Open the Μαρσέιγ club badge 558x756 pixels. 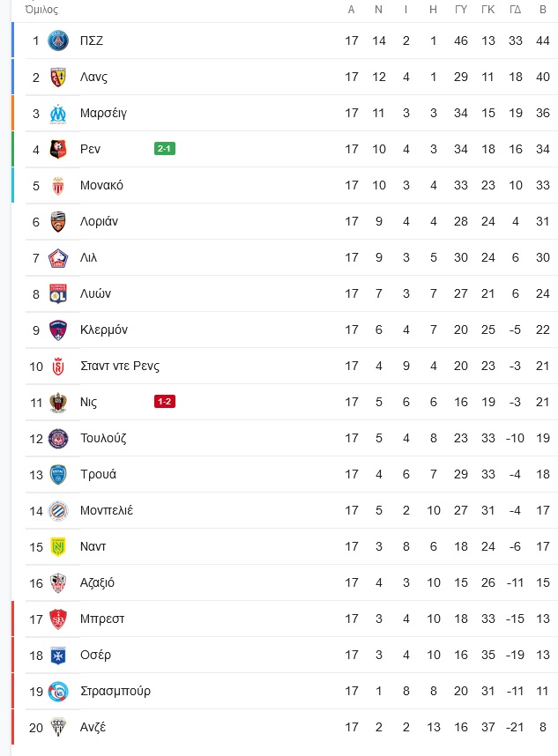pyautogui.click(x=58, y=113)
